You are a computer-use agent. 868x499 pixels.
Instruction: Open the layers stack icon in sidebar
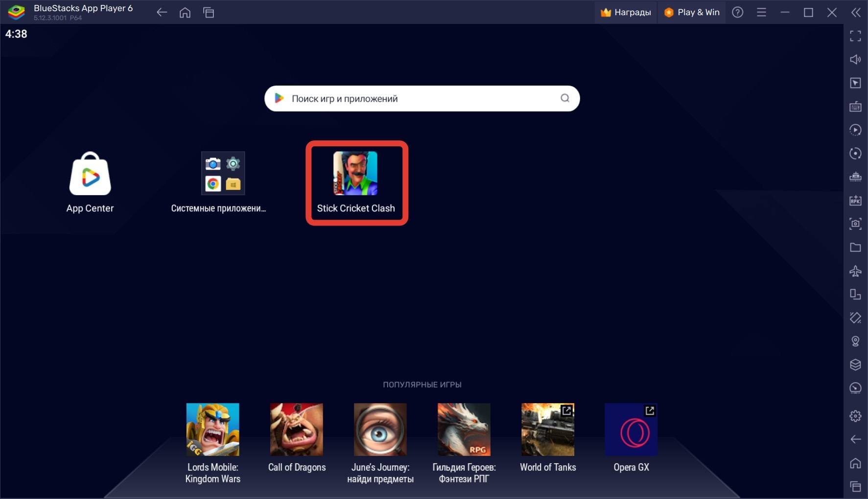[855, 364]
